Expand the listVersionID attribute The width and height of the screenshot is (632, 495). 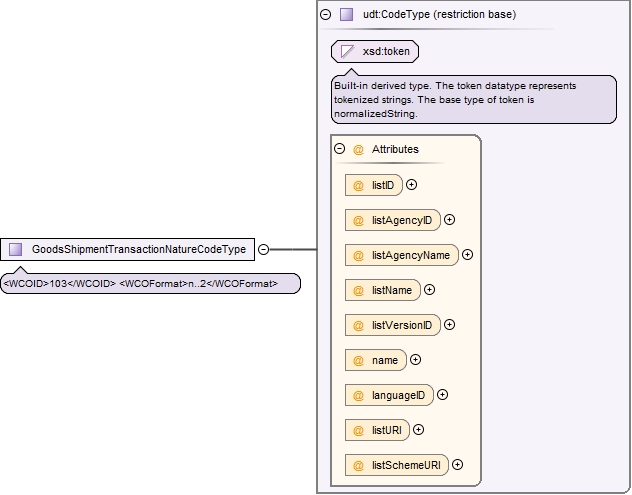point(449,325)
